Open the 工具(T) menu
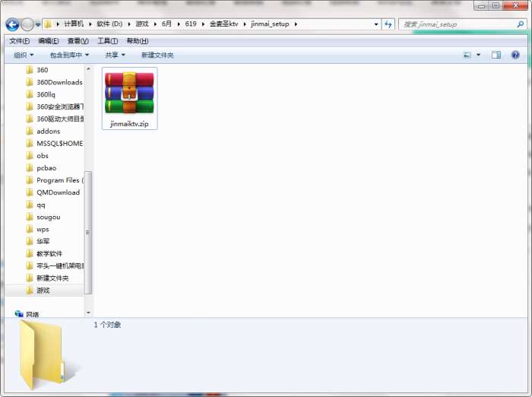This screenshot has width=532, height=397. pos(108,41)
